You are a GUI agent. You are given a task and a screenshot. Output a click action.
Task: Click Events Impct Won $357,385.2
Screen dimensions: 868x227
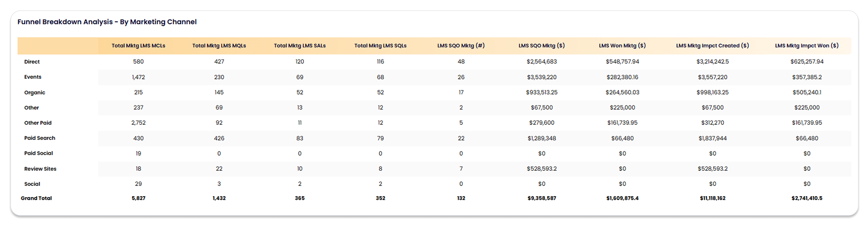coord(807,77)
